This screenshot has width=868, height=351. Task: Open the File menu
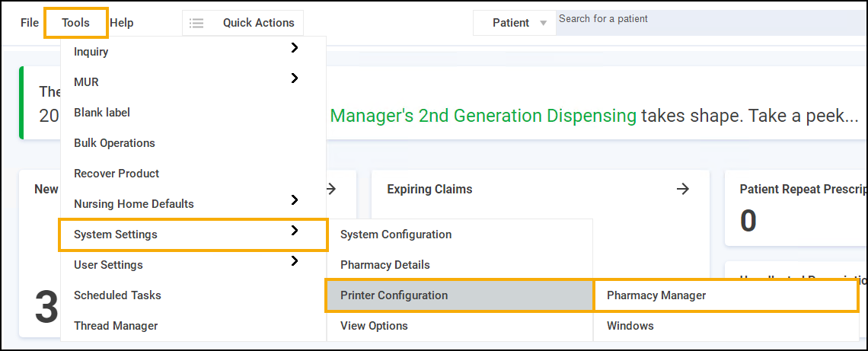30,23
